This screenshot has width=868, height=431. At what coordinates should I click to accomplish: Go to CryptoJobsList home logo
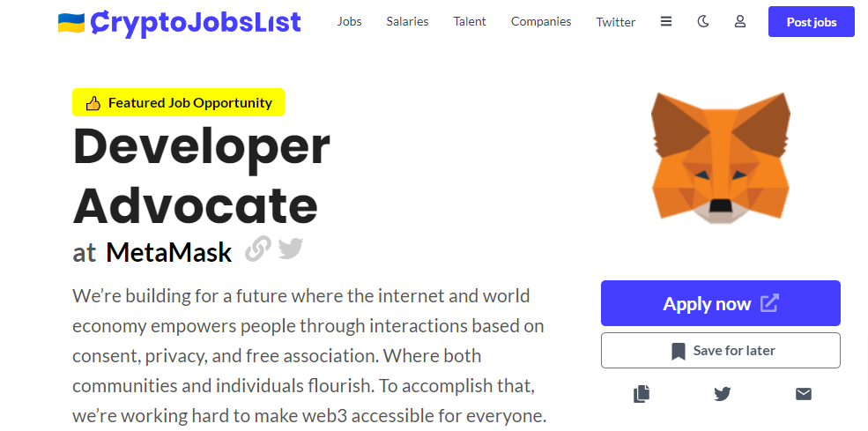click(196, 23)
